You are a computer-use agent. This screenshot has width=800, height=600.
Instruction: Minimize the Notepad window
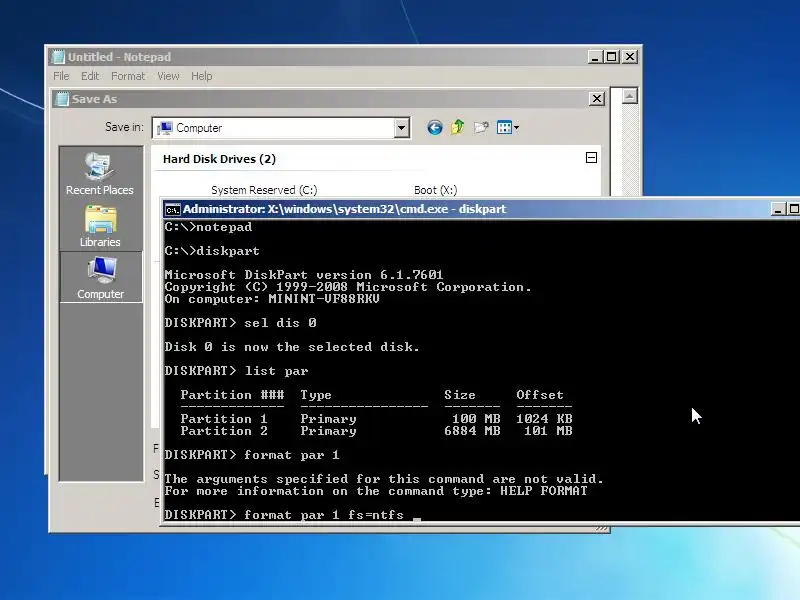coord(595,57)
